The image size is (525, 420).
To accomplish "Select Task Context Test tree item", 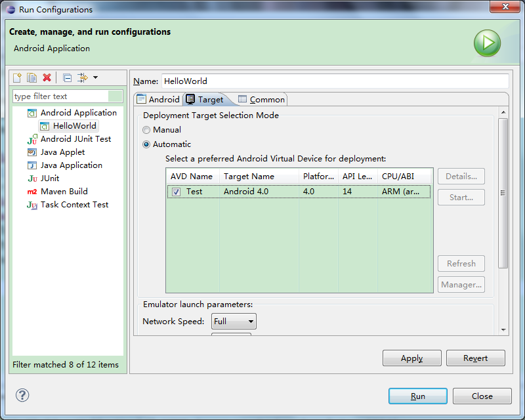I will [x=74, y=204].
